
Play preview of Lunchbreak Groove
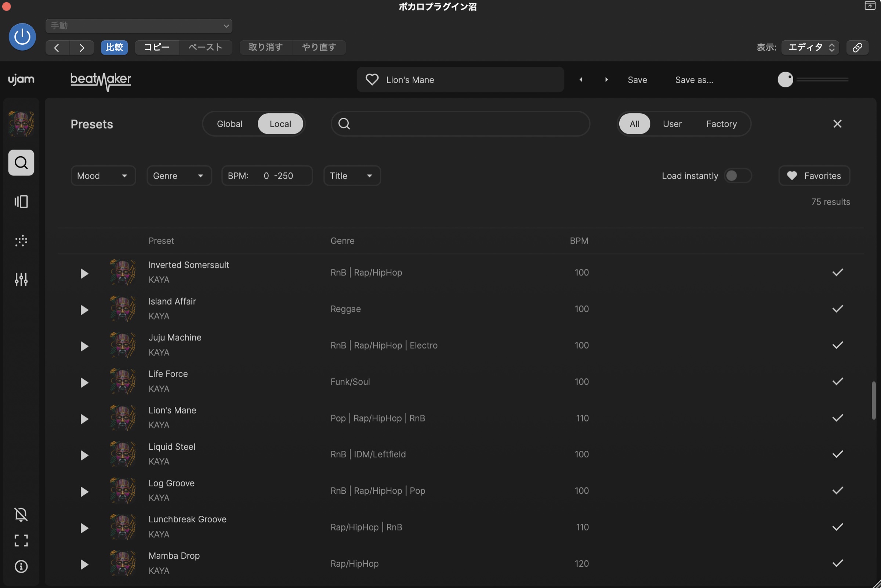point(84,528)
